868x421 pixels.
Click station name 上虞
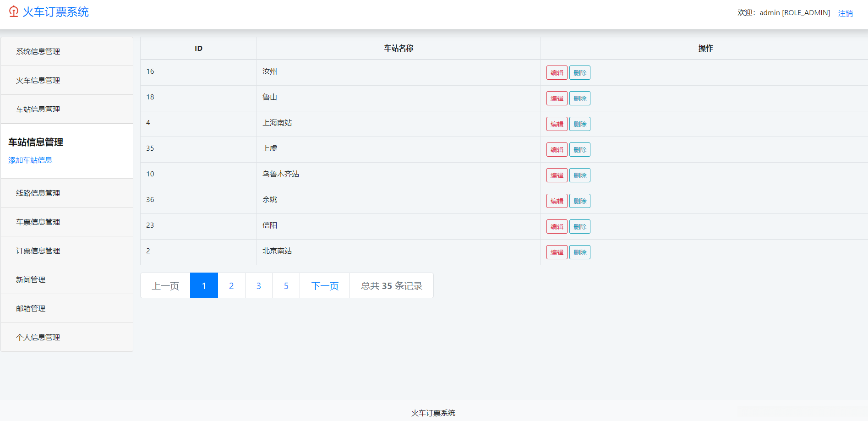tap(270, 148)
